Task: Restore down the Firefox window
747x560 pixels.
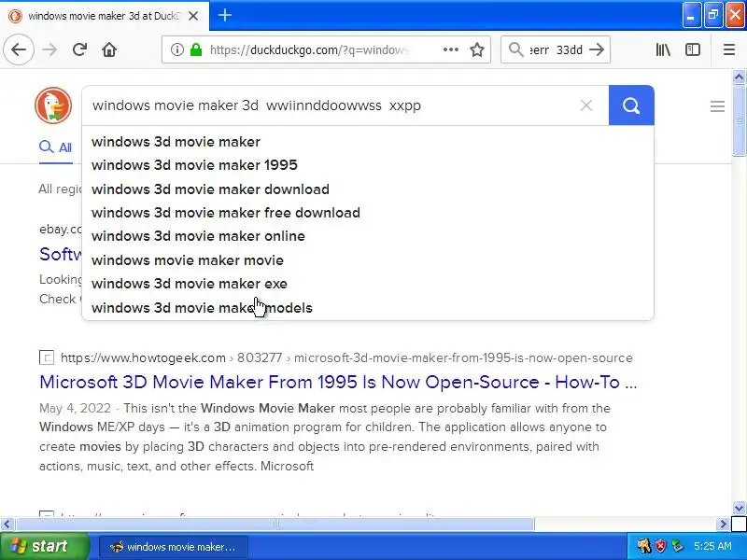Action: [713, 15]
